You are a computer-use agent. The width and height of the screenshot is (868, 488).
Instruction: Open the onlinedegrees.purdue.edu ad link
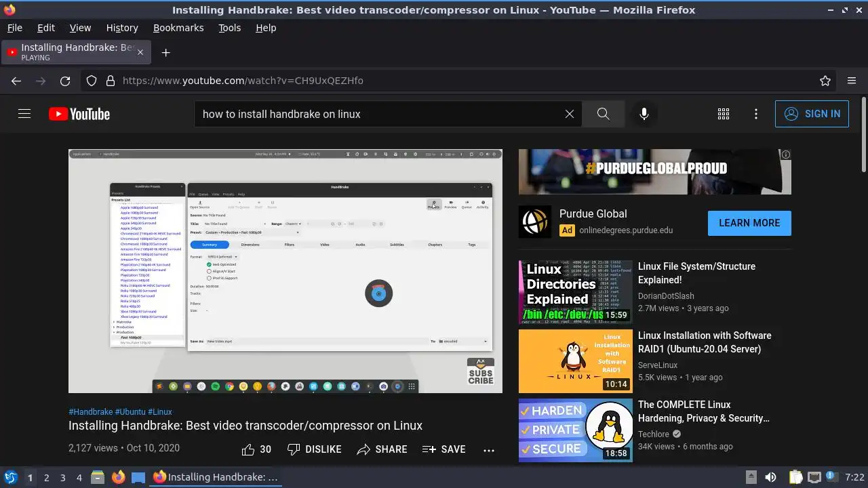(x=626, y=230)
